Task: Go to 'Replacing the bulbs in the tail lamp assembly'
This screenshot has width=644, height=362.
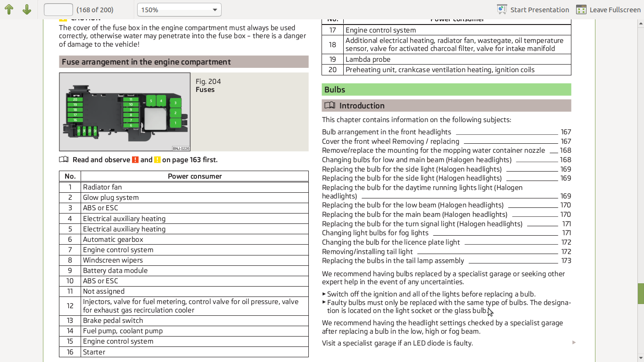Action: pos(393,261)
